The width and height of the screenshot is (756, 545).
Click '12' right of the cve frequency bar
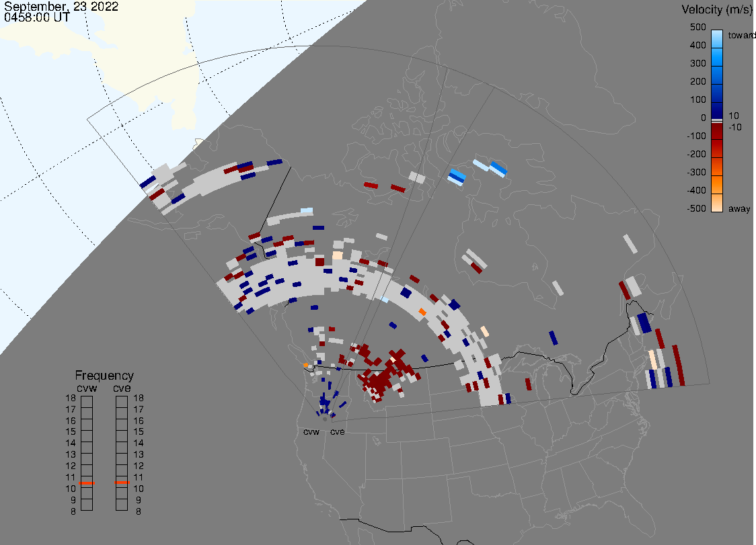139,466
